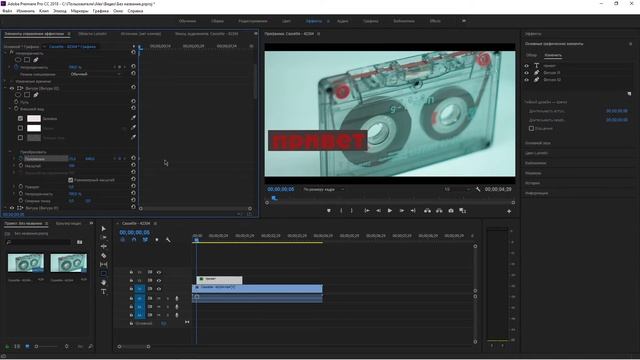Create ellipse mask for the top opacity effect
This screenshot has width=640, height=360.
tap(18, 60)
